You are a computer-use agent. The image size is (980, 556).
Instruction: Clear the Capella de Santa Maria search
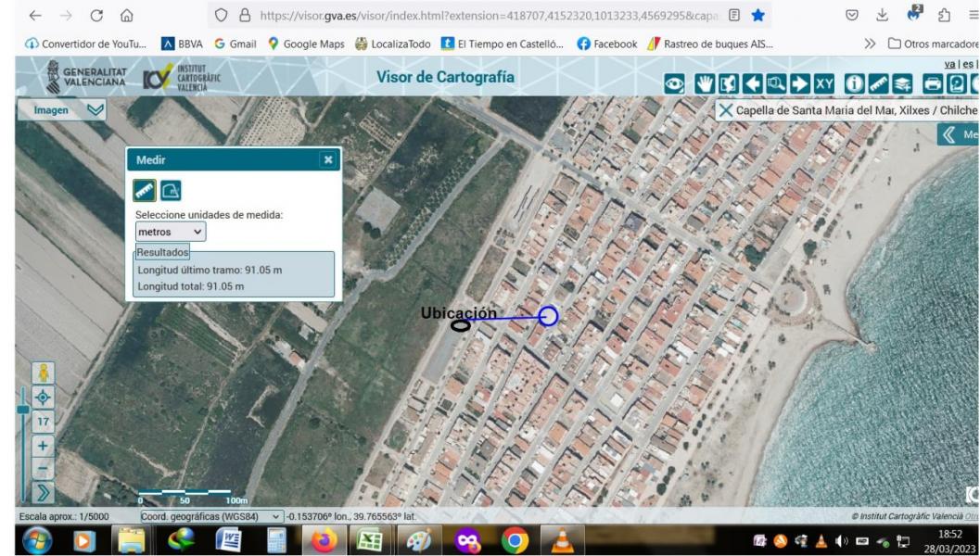pyautogui.click(x=725, y=111)
